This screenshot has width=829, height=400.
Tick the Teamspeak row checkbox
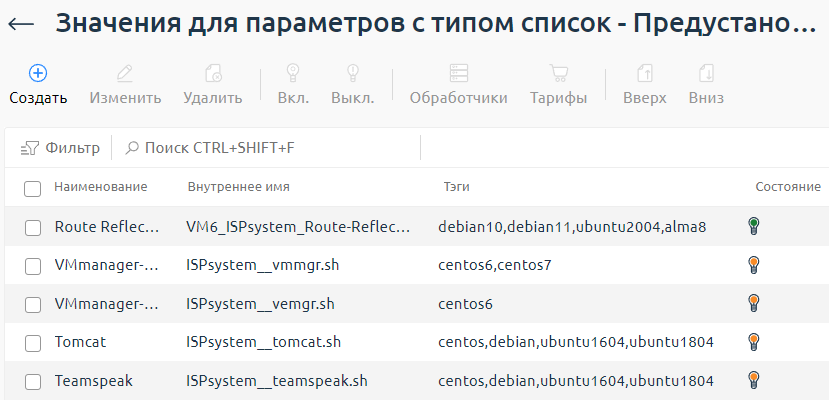point(33,381)
